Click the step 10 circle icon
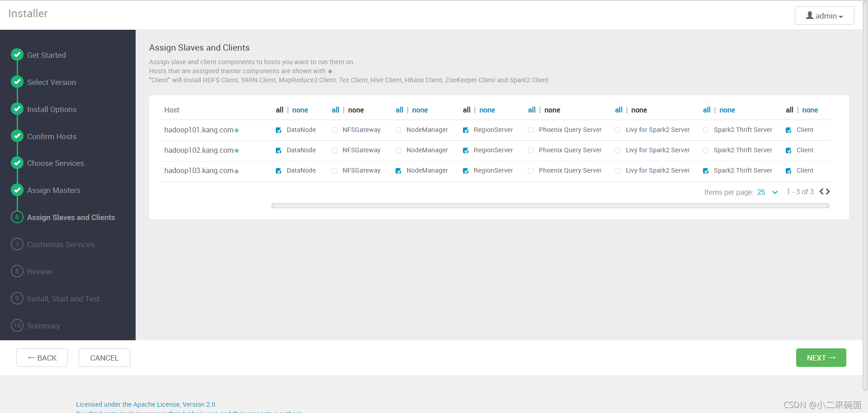The image size is (868, 413). (x=17, y=325)
